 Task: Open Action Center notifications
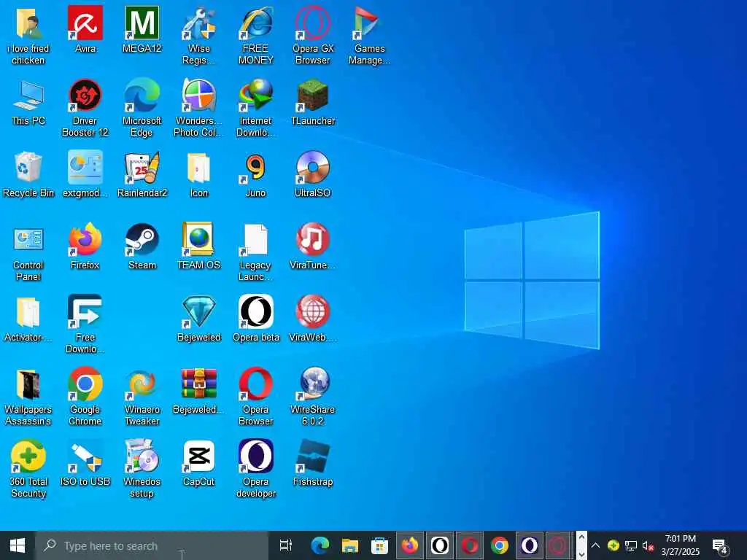[720, 547]
